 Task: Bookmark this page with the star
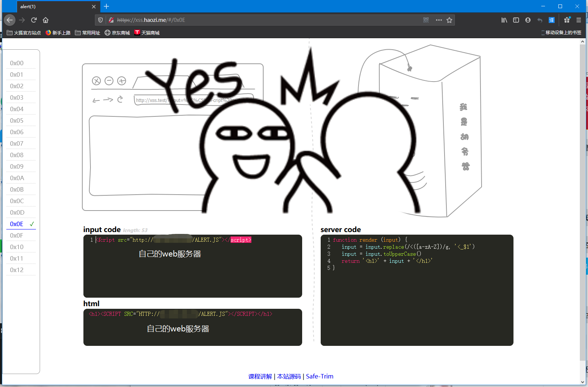(x=449, y=20)
